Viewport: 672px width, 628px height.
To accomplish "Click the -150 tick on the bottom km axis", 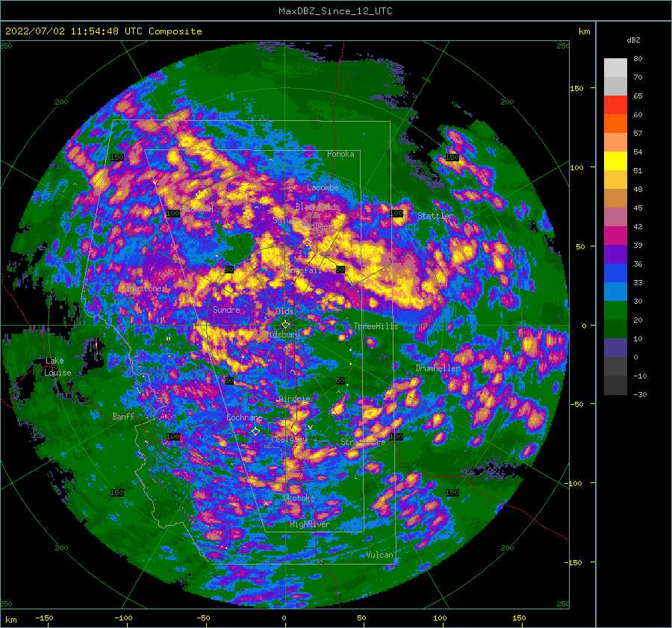I will click(x=44, y=618).
